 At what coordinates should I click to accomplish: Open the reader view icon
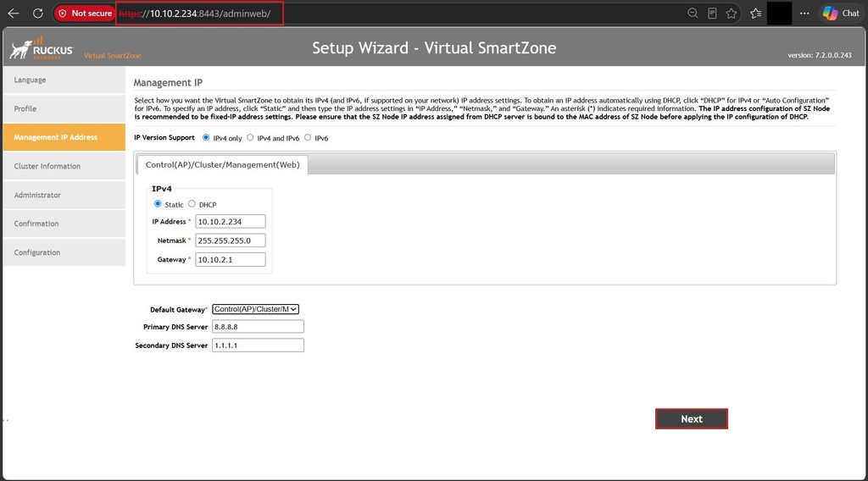point(712,14)
